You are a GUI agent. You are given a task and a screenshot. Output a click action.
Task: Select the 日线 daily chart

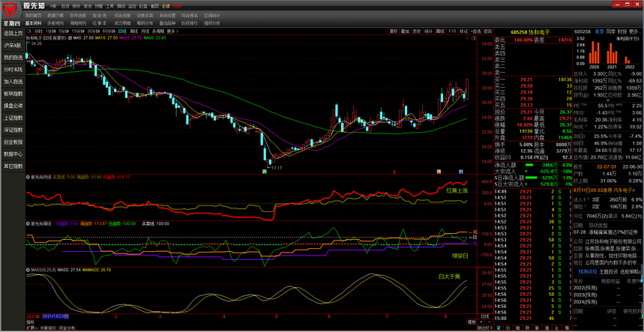tap(122, 31)
